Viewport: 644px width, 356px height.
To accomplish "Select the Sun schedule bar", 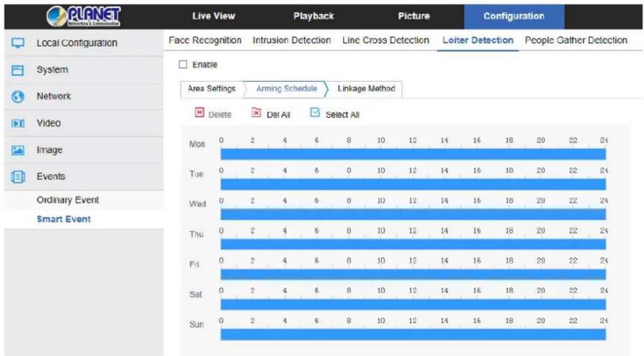I will point(413,335).
